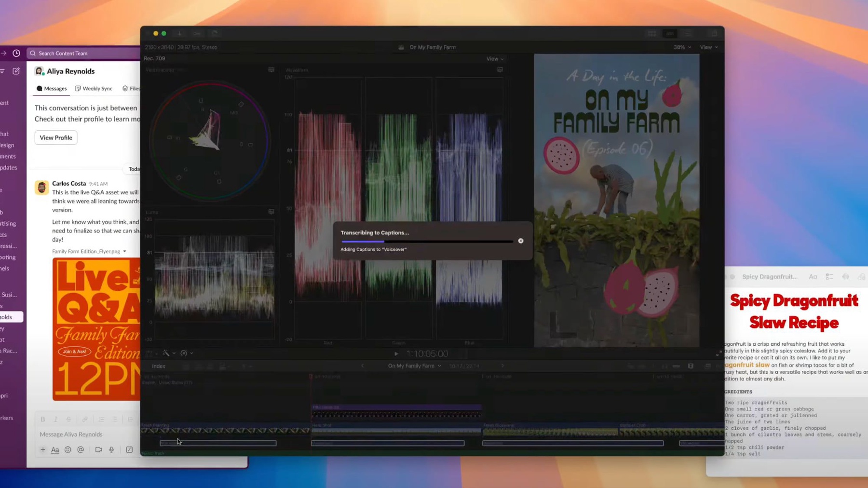Toggle italic formatting in the message composer
868x488 pixels.
pos(55,419)
